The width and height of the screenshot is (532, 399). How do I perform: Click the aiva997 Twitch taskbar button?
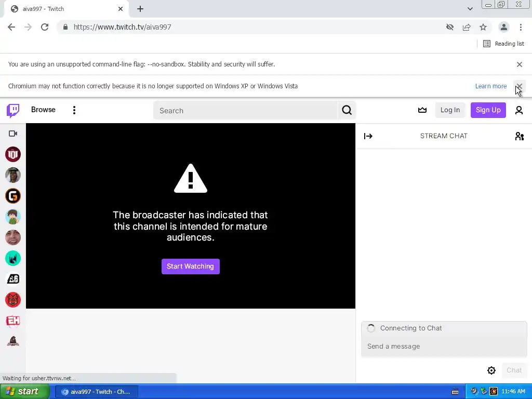(96, 392)
